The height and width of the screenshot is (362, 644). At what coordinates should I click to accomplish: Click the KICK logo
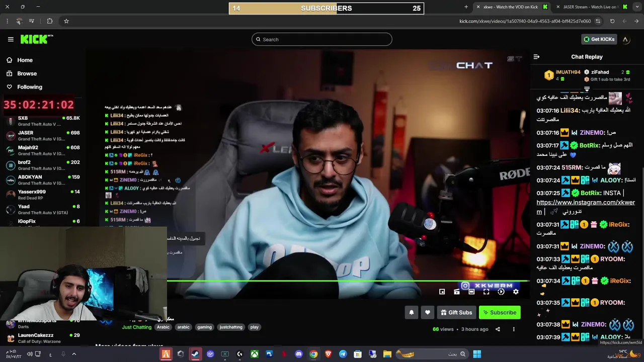click(x=37, y=39)
